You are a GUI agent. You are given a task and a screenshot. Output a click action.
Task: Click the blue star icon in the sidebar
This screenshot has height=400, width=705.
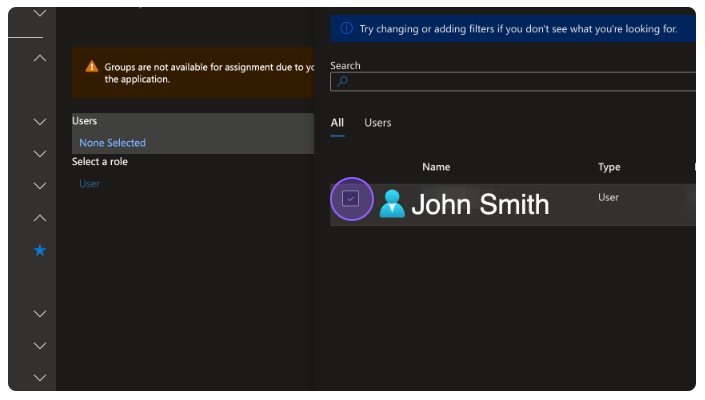[x=40, y=250]
